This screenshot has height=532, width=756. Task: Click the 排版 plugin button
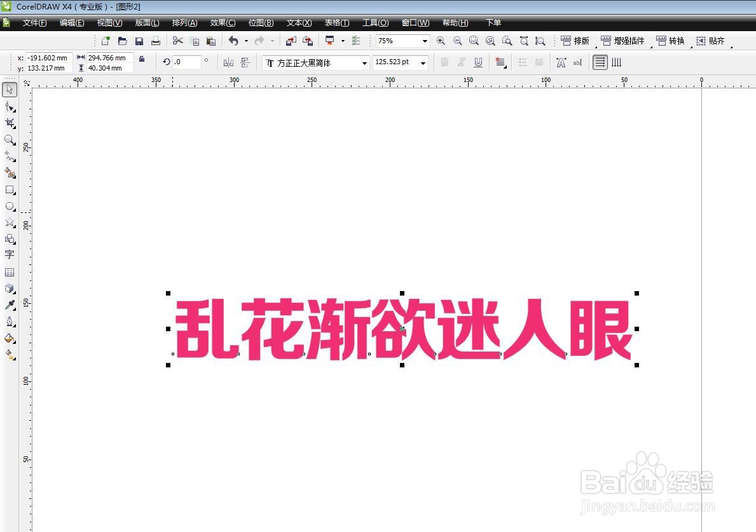coord(575,41)
